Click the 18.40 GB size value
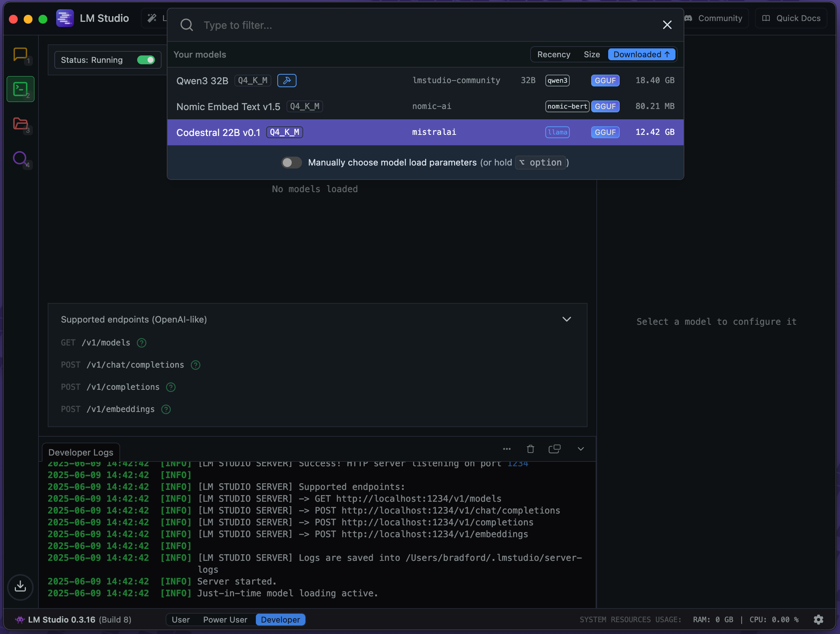This screenshot has height=634, width=840. pyautogui.click(x=655, y=81)
